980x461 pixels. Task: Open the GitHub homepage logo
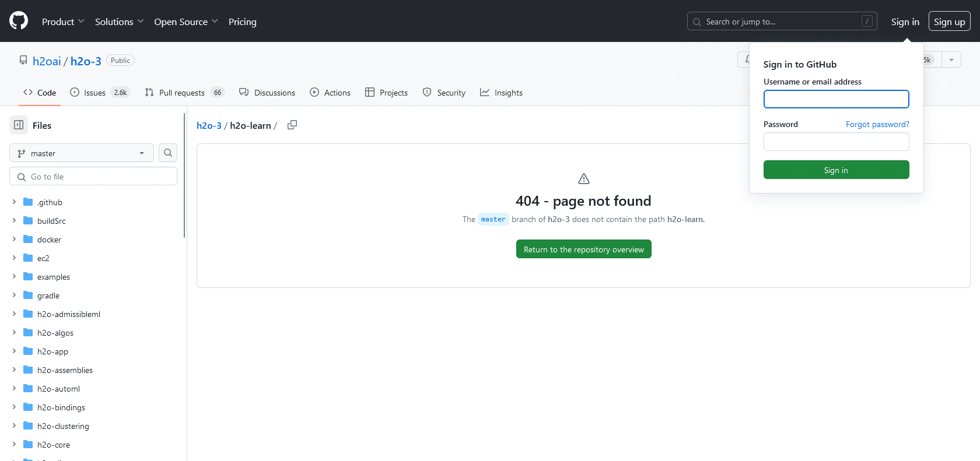pos(19,21)
